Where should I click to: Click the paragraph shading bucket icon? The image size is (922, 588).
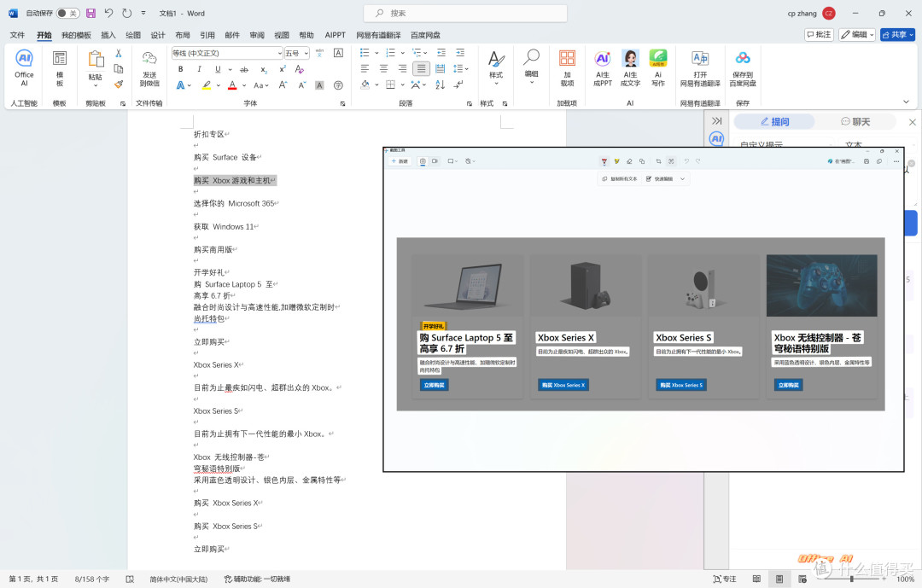click(x=365, y=84)
